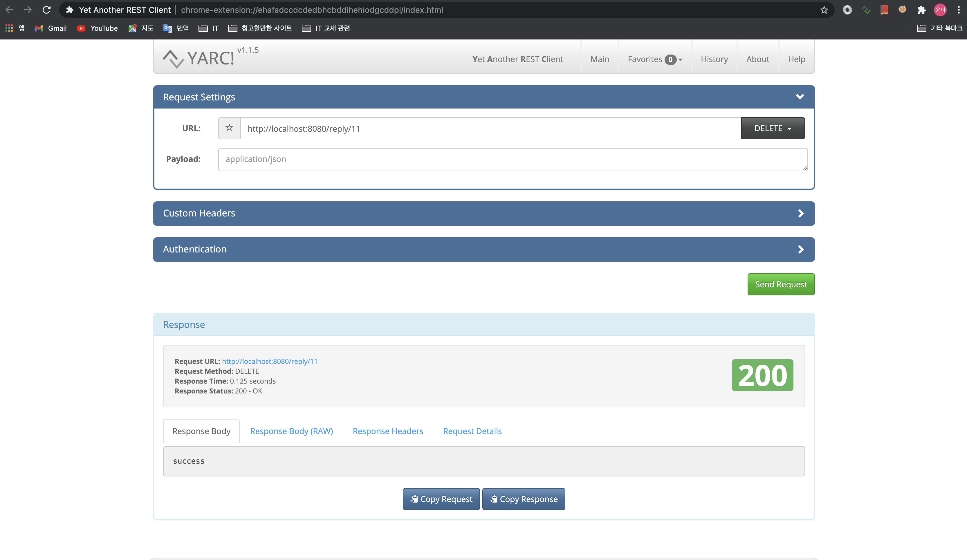Screen dimensions: 967x560
Task: Switch to the Response Body (RAW) tab
Action: 292,431
